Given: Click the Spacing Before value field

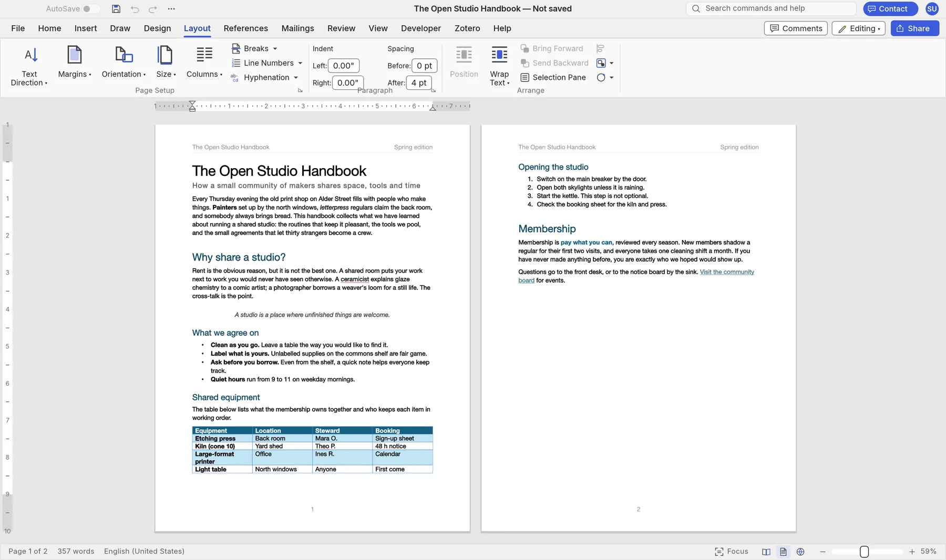Looking at the screenshot, I should point(424,66).
